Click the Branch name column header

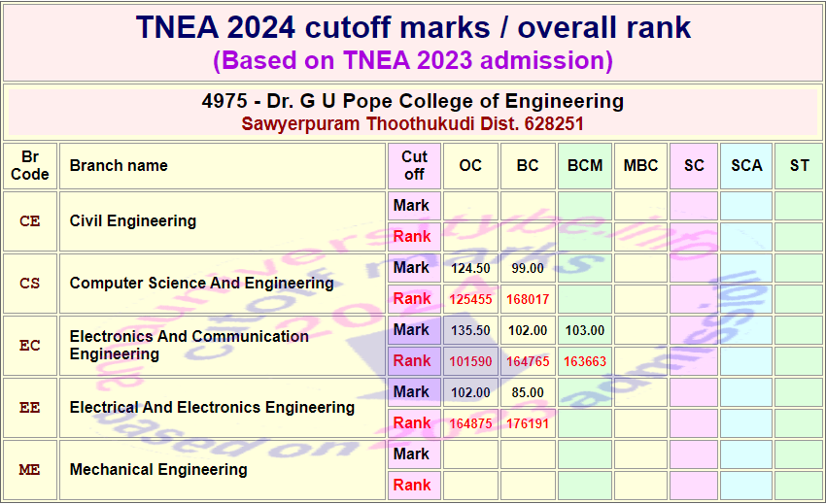[x=119, y=166]
